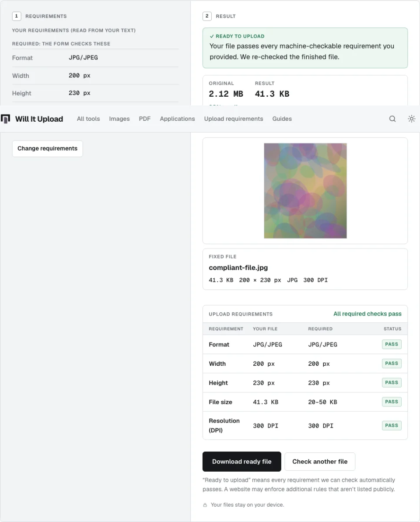Open the search icon in navbar
420x522 pixels.
[392, 119]
